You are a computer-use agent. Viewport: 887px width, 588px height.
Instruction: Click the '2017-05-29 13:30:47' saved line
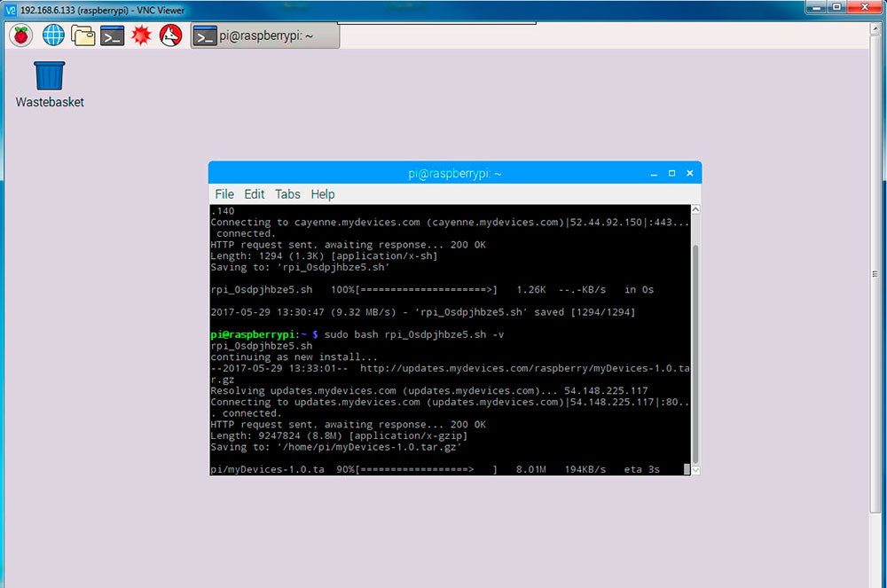coord(422,312)
